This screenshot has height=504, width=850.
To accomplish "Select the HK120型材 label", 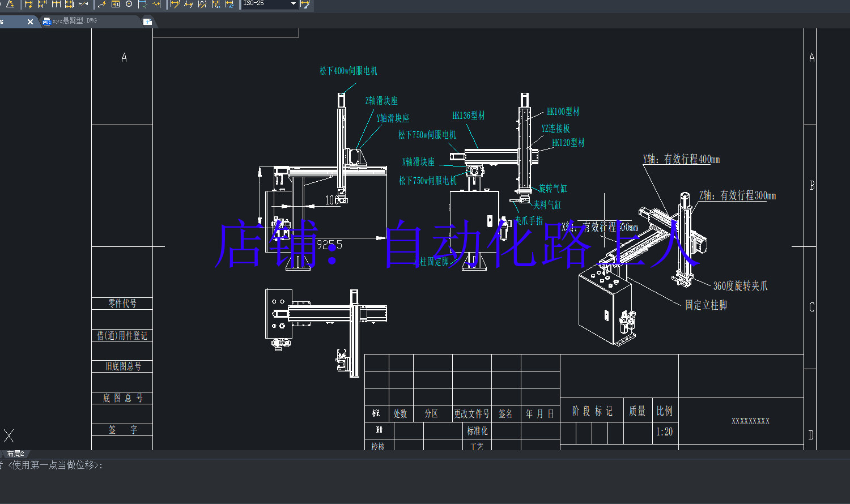I will (568, 143).
